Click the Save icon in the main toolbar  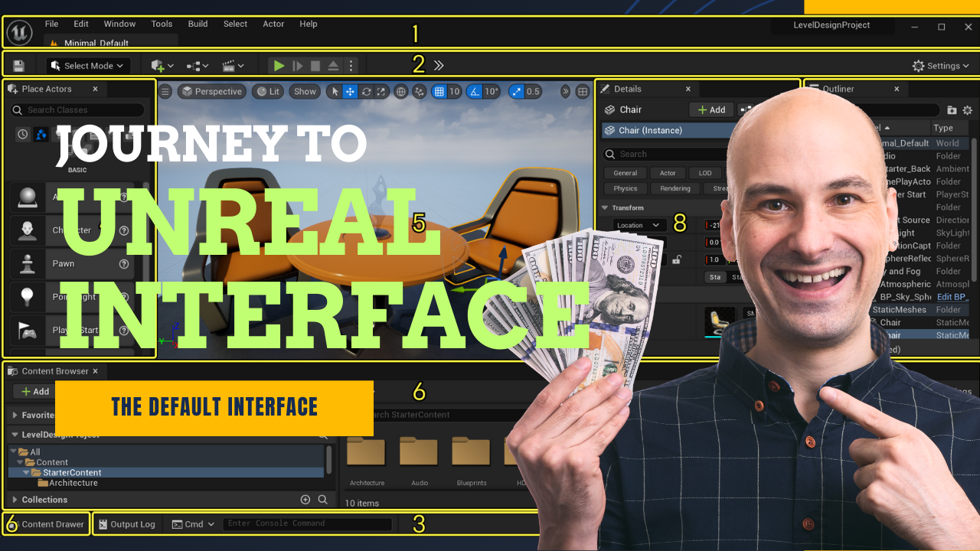click(x=18, y=66)
